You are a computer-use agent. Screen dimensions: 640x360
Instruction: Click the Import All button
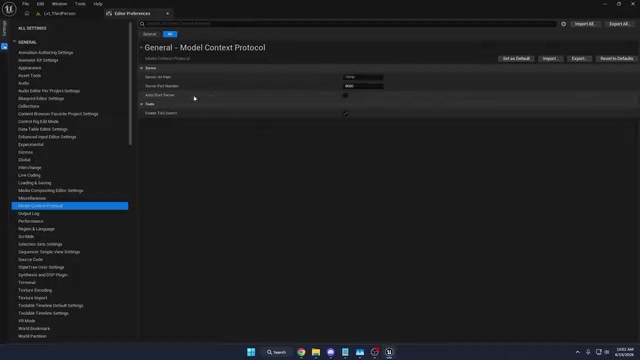coord(585,24)
